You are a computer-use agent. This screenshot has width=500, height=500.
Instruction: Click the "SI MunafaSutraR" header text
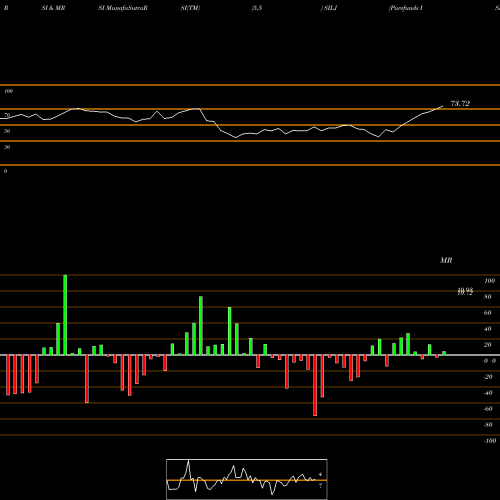(x=123, y=8)
